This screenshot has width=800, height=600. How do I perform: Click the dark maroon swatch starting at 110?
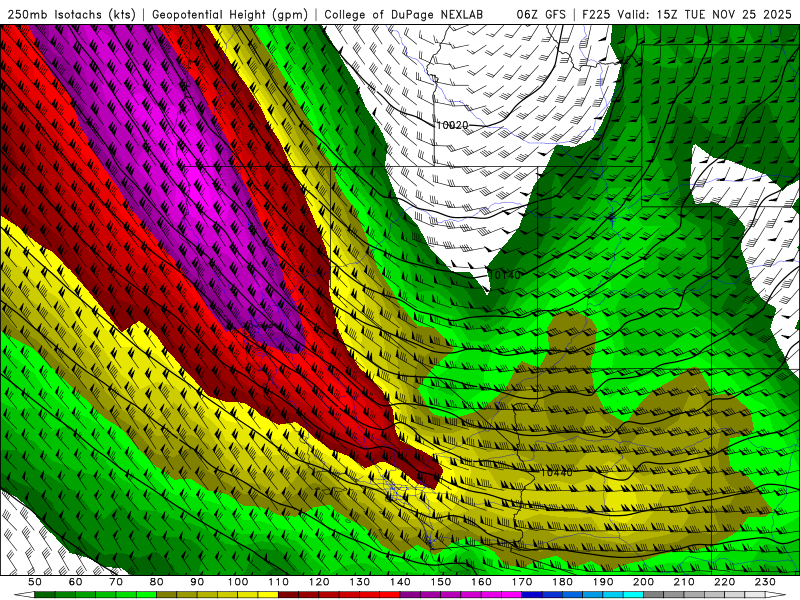288,594
